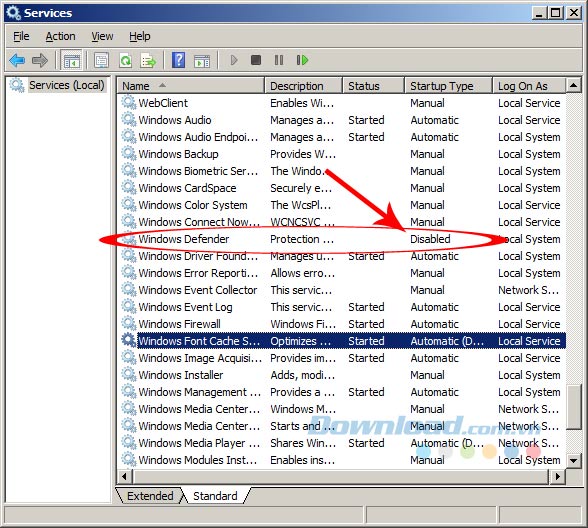Click the Export List toolbar icon
The image size is (588, 528).
(148, 60)
